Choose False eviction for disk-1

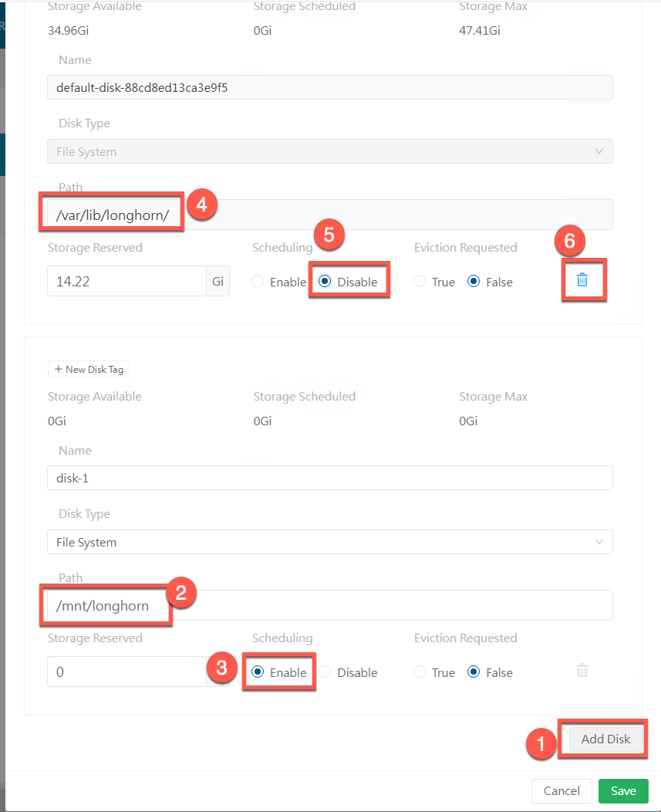(x=474, y=672)
